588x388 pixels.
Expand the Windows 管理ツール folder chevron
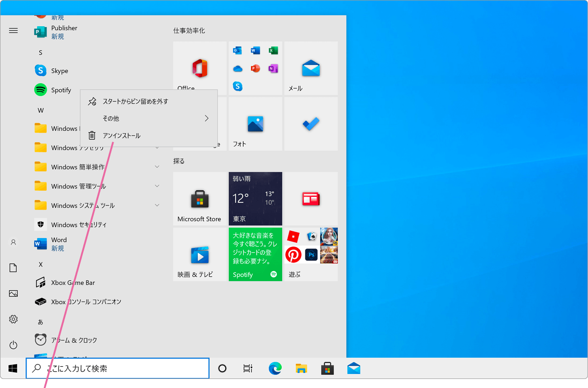click(157, 186)
